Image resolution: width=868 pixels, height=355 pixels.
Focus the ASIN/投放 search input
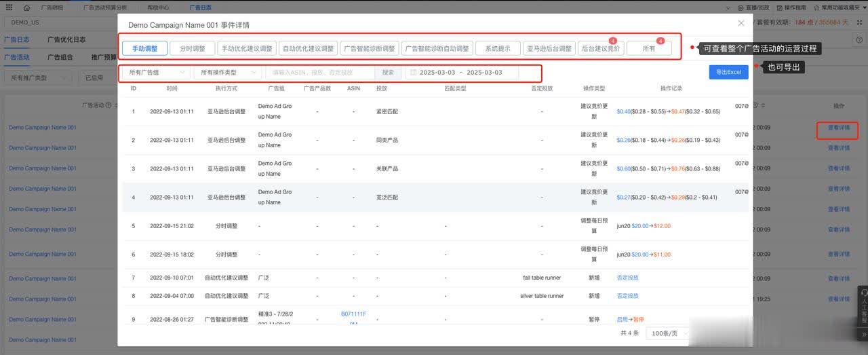click(320, 72)
